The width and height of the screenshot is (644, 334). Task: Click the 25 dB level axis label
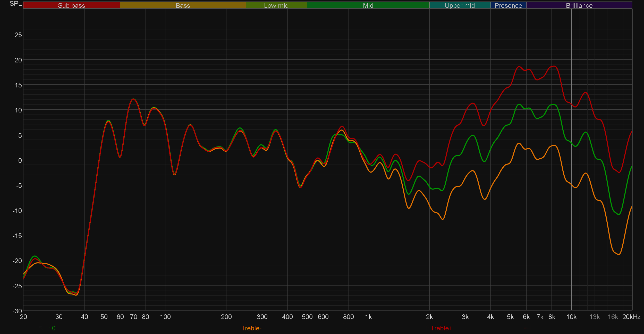coord(18,35)
